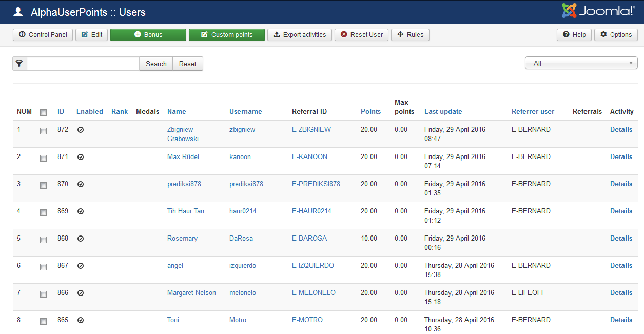The image size is (644, 334).
Task: Click the Joomla! logo
Action: (x=598, y=11)
